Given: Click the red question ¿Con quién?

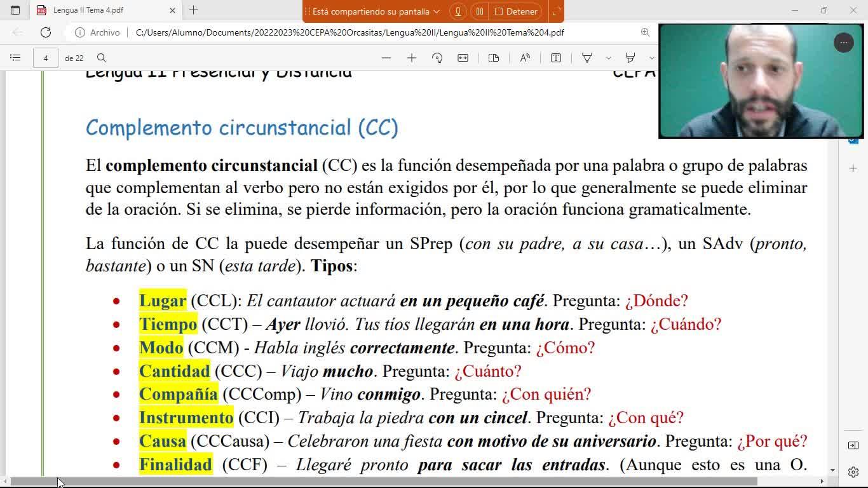Looking at the screenshot, I should pos(546,395).
